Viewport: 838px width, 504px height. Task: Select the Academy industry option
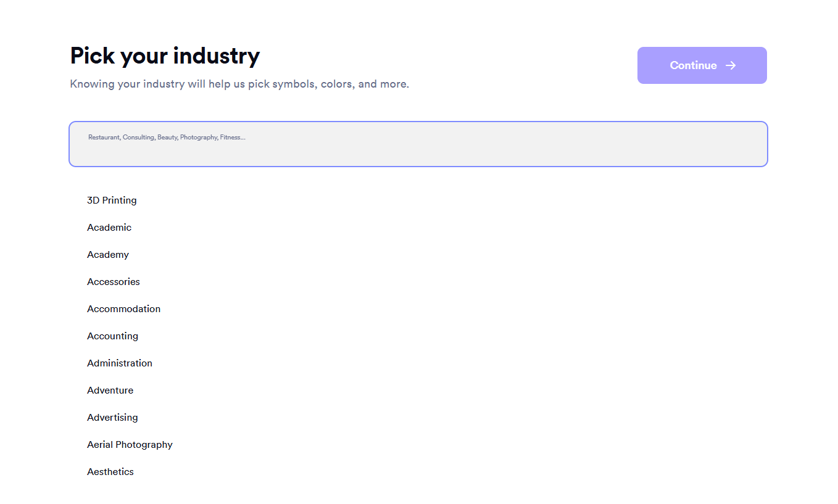[x=108, y=255]
